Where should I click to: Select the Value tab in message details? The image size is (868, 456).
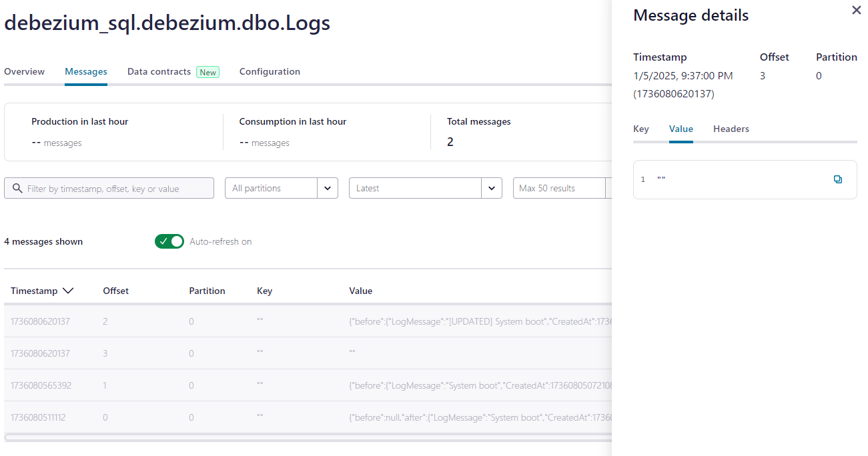coord(681,129)
